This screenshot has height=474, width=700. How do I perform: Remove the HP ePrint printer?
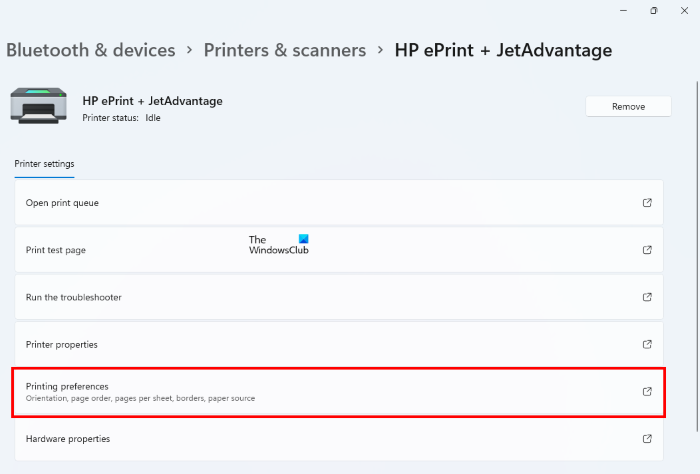pyautogui.click(x=628, y=106)
